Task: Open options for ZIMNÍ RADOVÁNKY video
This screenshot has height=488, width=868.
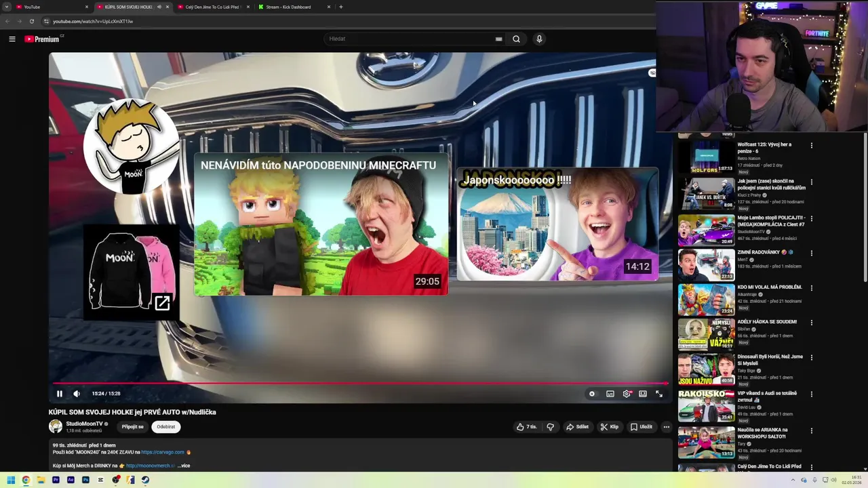Action: click(x=811, y=253)
